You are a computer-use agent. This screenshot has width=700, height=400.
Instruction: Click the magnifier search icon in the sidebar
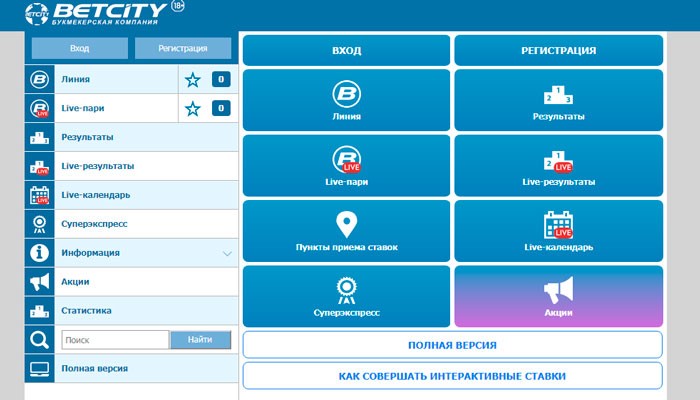(39, 340)
